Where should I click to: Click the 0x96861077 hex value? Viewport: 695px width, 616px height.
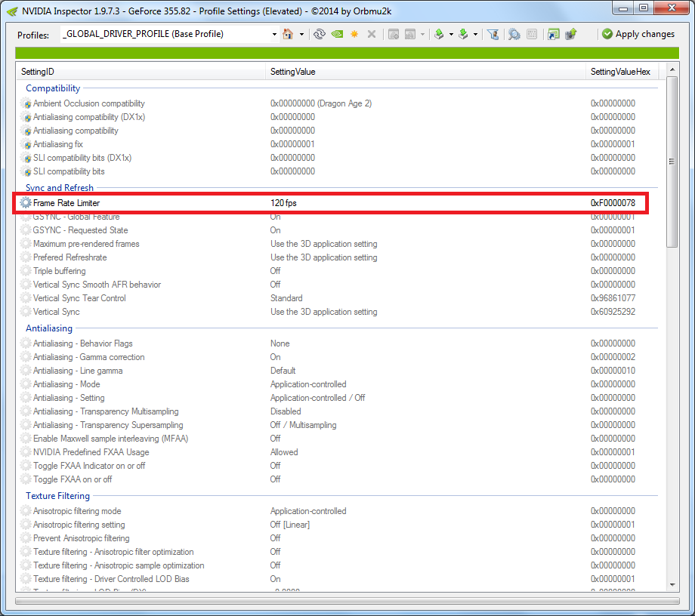(613, 298)
